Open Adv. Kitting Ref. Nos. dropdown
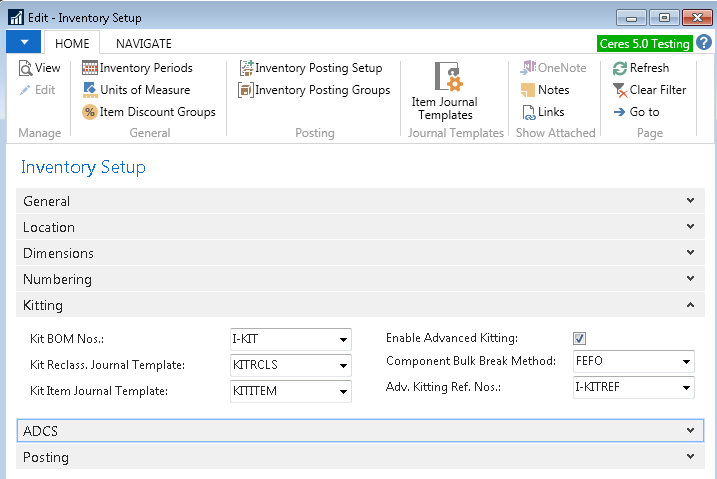The width and height of the screenshot is (717, 479). point(686,387)
